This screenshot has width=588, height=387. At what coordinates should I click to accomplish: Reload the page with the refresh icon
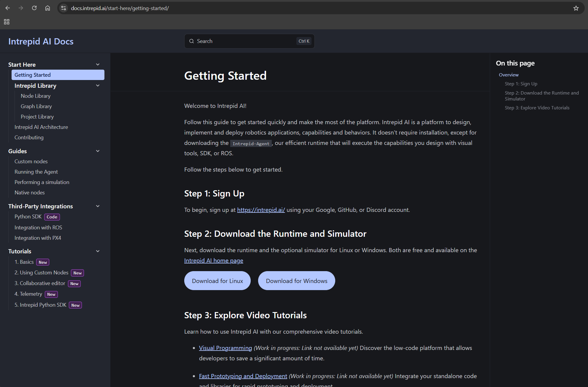(34, 8)
